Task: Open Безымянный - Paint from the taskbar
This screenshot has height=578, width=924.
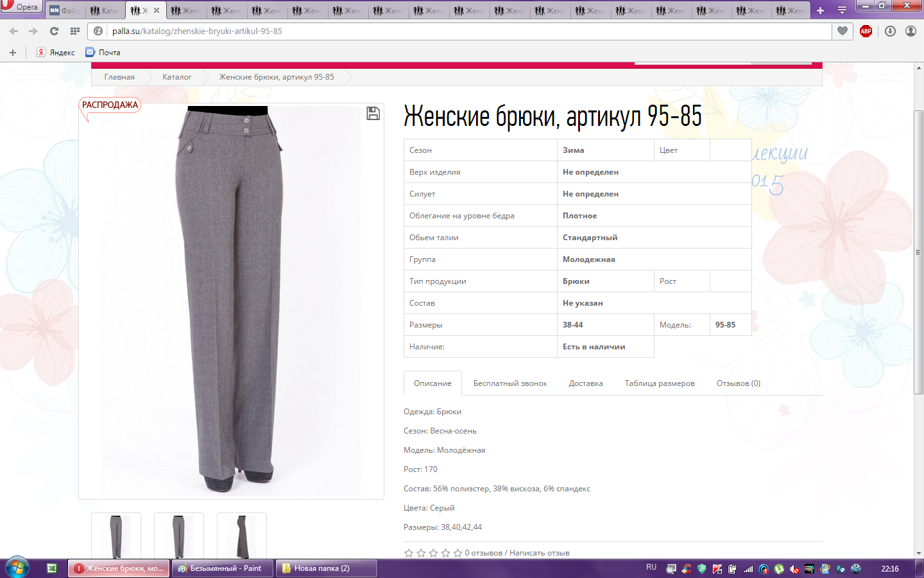Action: tap(223, 568)
